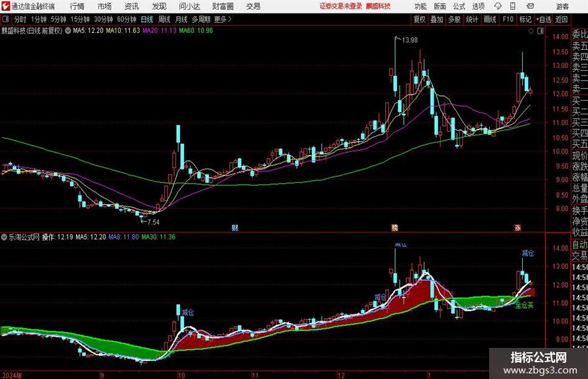Switch to the 15分钟 period
588x379 pixels.
point(80,19)
